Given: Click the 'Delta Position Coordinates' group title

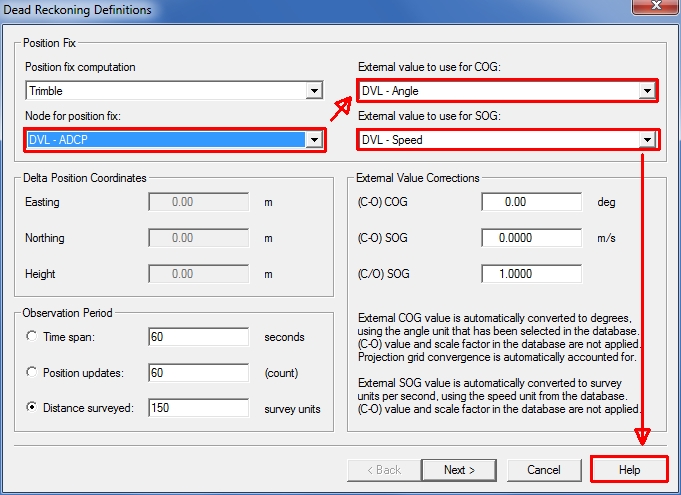Looking at the screenshot, I should (85, 178).
